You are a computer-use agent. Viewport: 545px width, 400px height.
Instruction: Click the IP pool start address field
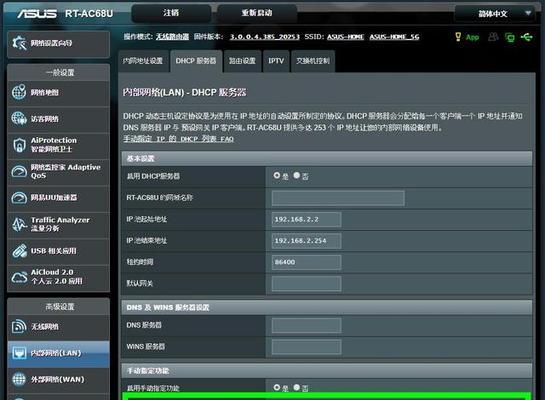(306, 220)
